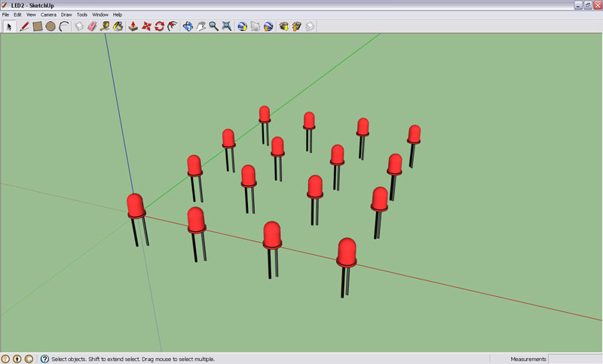Select the Circle tool

51,26
